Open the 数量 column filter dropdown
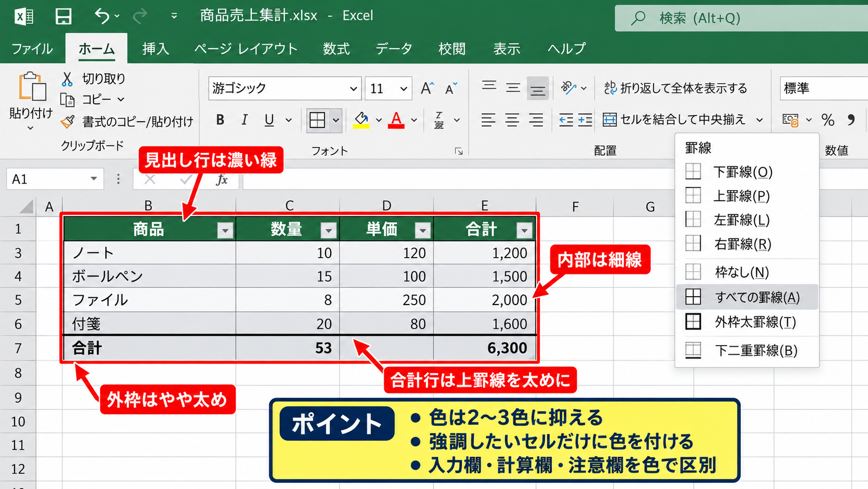This screenshot has height=489, width=868. (x=329, y=230)
